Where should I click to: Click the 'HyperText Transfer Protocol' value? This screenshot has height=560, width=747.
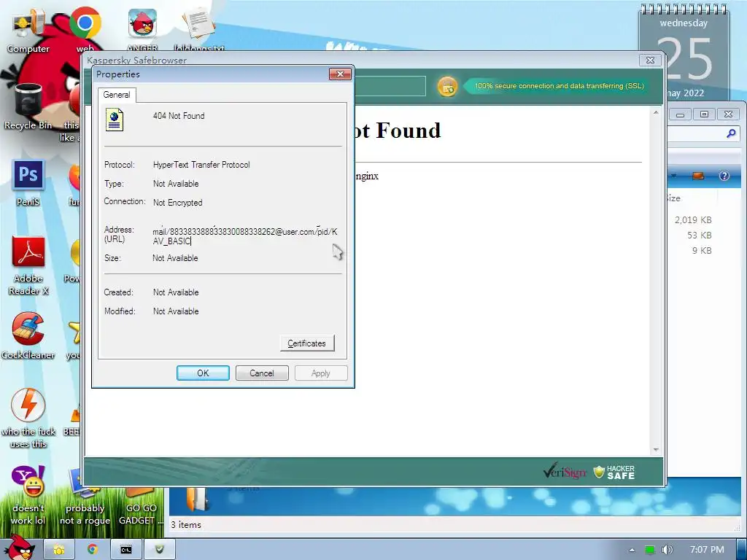click(x=201, y=165)
